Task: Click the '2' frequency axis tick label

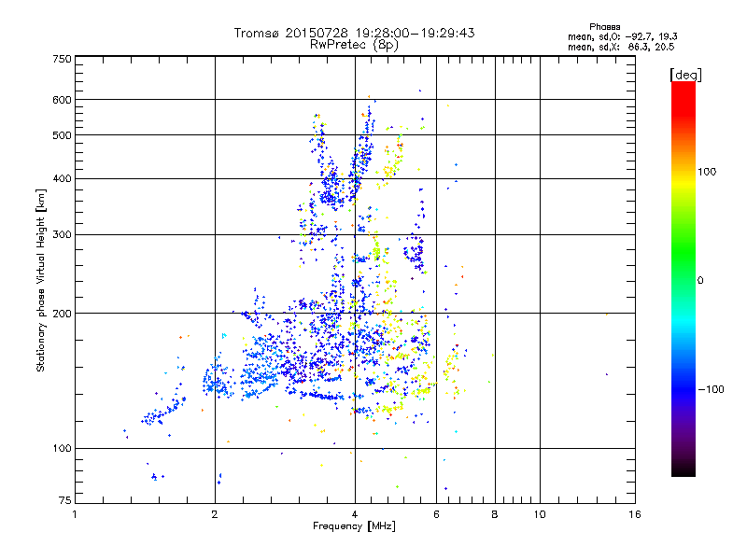Action: [x=215, y=514]
